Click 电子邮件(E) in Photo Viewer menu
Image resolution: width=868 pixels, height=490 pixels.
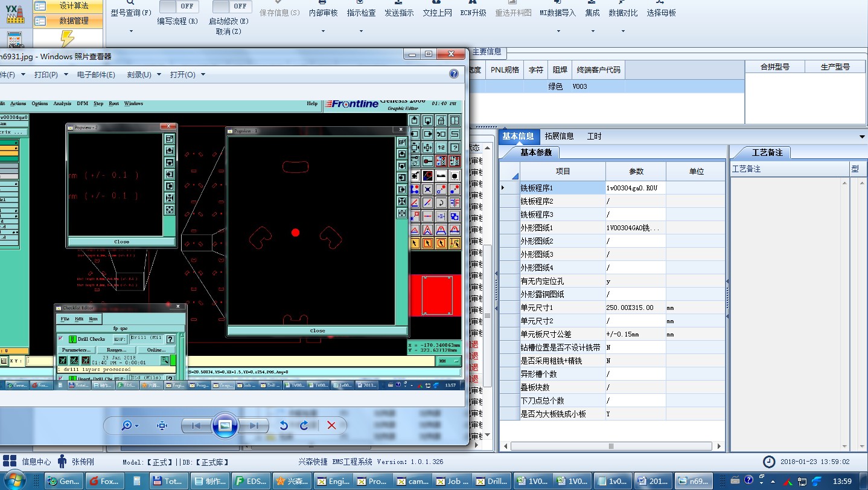(x=96, y=74)
